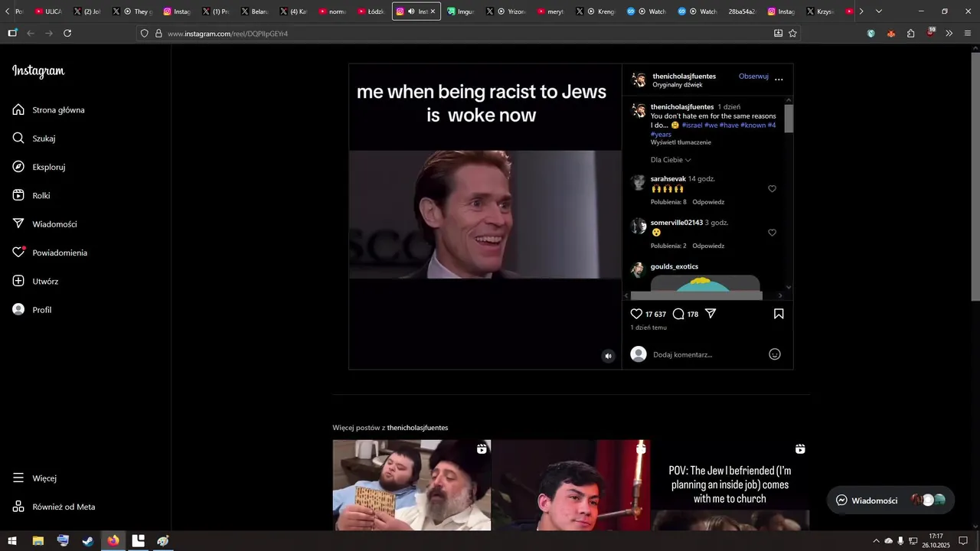
Task: Click Wyświetl tłumaczenie under caption
Action: [x=681, y=142]
